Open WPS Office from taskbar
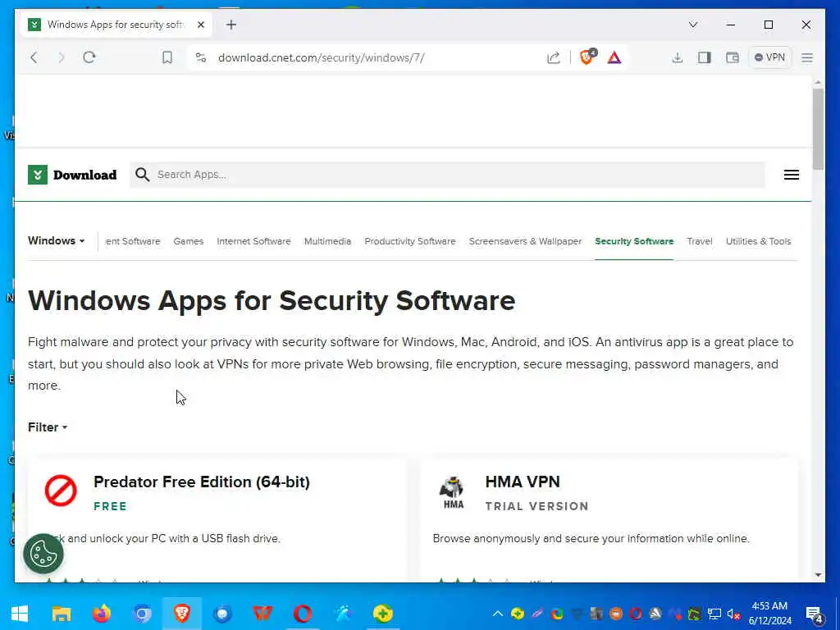The width and height of the screenshot is (840, 630). 262,614
